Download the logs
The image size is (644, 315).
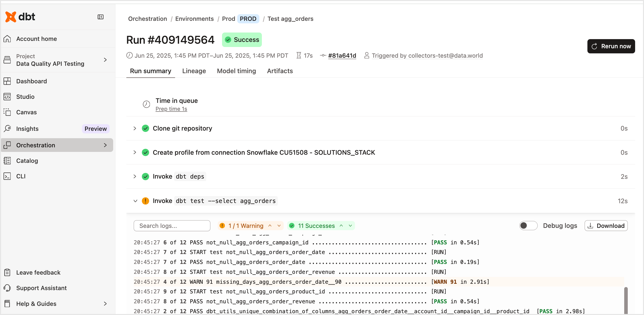606,226
